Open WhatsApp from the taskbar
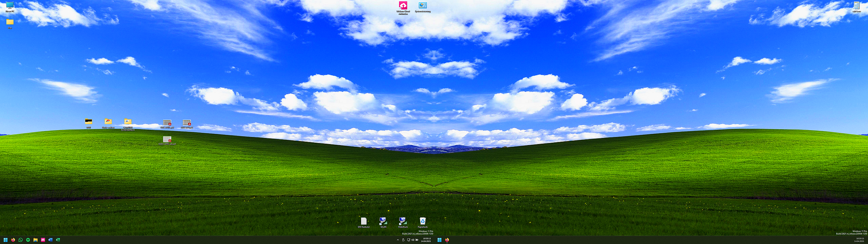Screen dimensions: 868x244 (x=20, y=240)
